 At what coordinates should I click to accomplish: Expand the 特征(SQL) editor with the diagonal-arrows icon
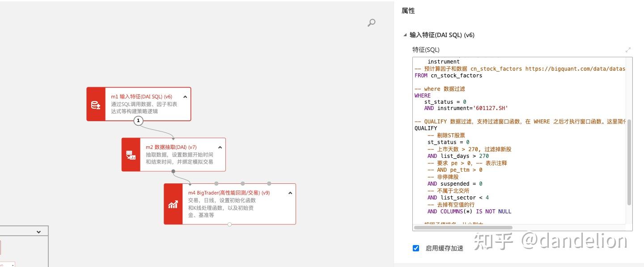(627, 50)
